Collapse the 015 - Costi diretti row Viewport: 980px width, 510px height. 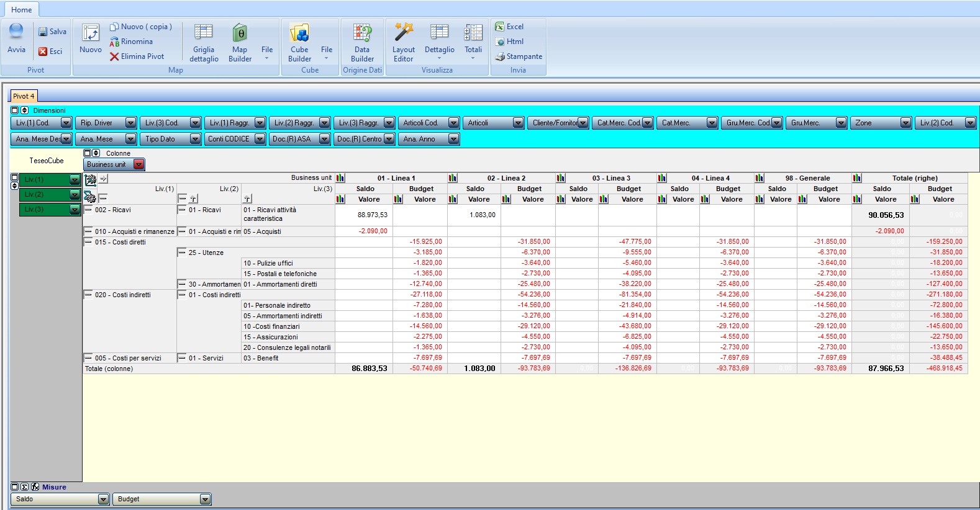pos(88,242)
